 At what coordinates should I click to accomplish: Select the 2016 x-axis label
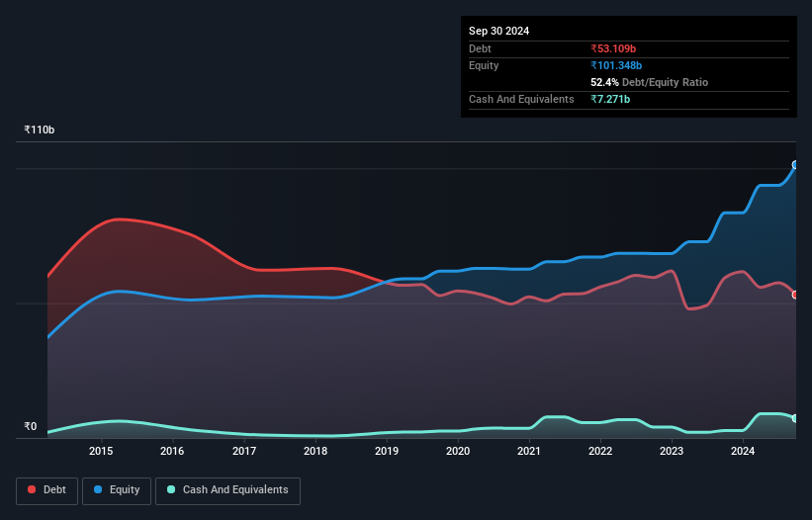172,451
